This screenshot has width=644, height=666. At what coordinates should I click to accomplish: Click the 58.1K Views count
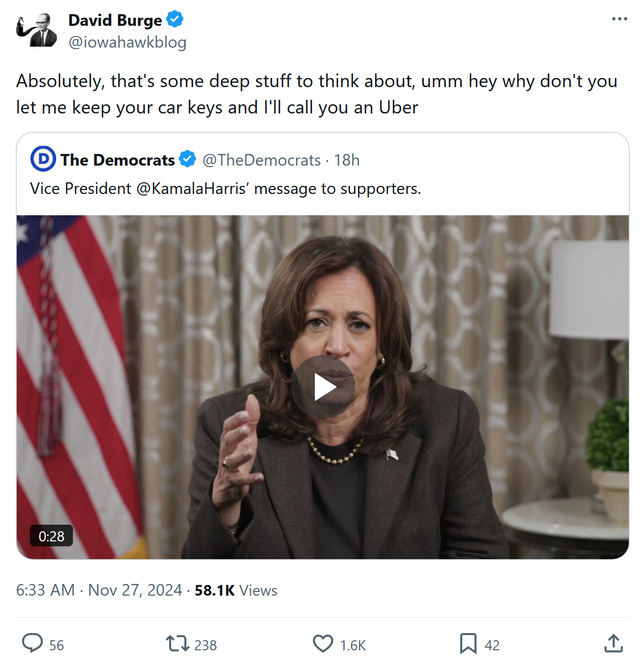coord(236,590)
